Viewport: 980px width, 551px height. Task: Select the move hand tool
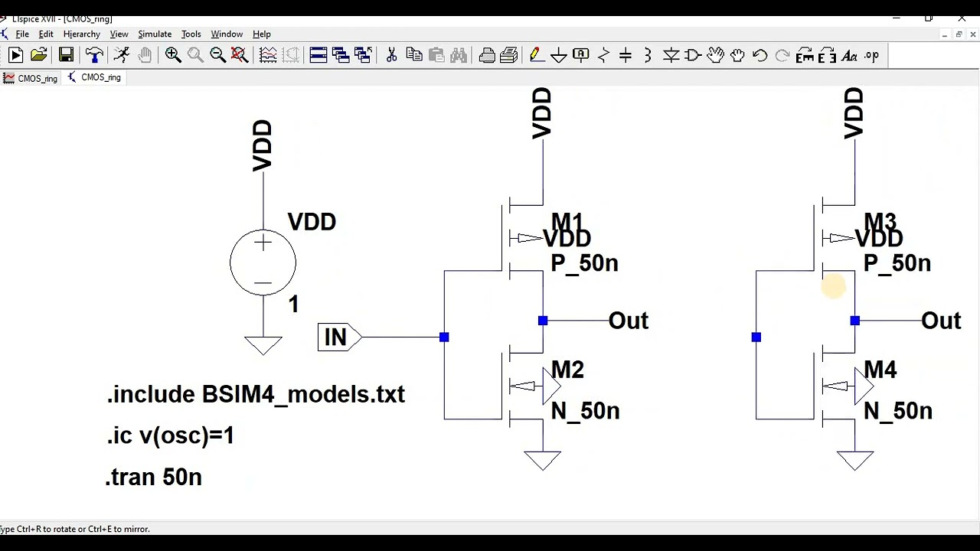coord(715,55)
